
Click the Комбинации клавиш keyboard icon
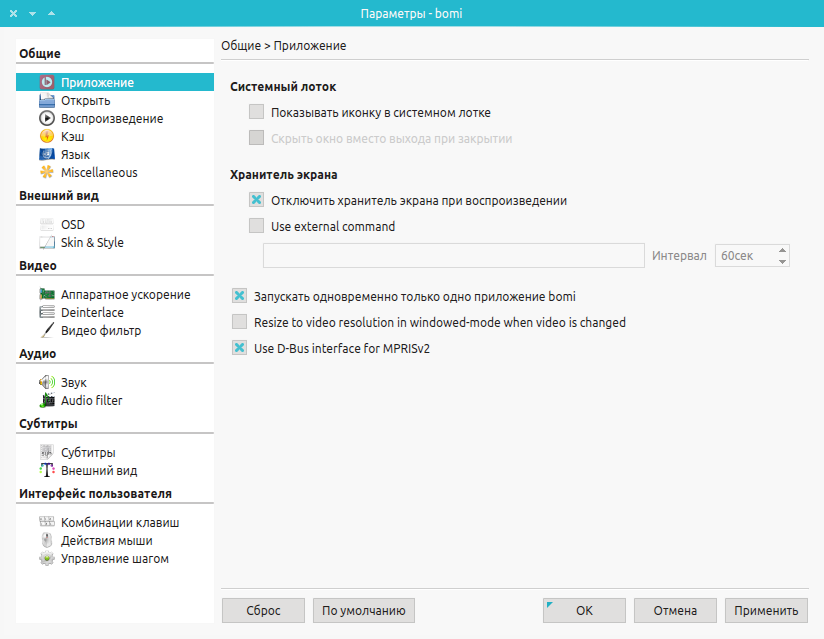pyautogui.click(x=47, y=522)
